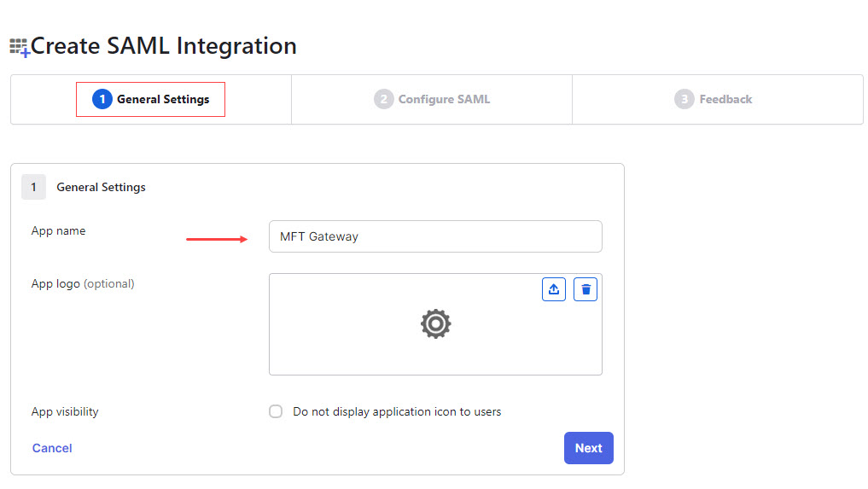Viewport: 868px width, 489px height.
Task: Click the app grid icon beside the title
Action: (20, 47)
